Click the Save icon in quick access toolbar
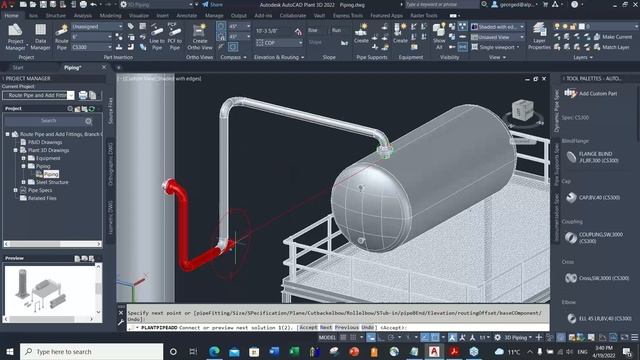Screen dimensions: 640x360 pos(43,4)
